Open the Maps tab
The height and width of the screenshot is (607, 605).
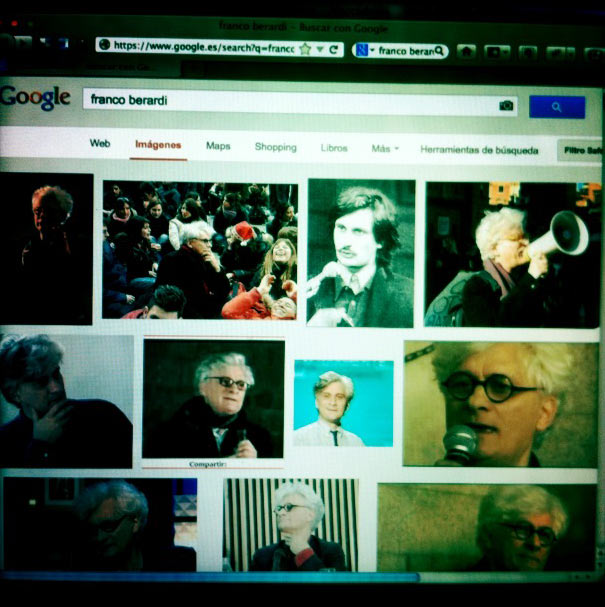218,146
